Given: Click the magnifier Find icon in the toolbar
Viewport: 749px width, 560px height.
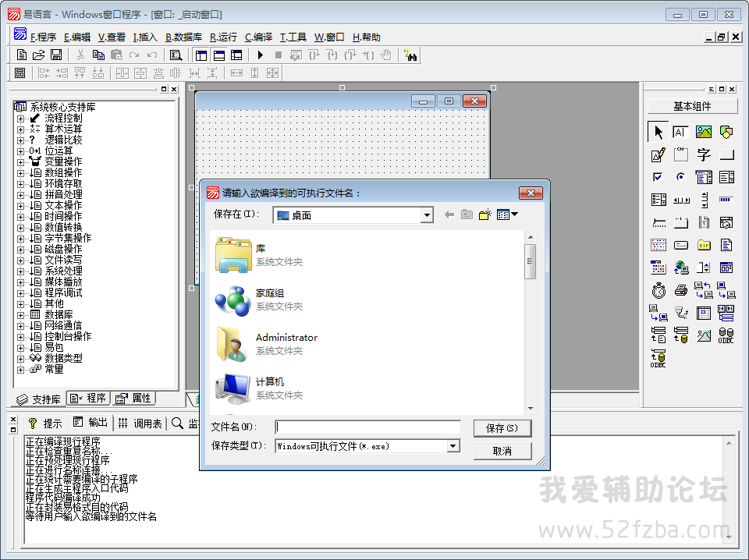Looking at the screenshot, I should click(176, 55).
